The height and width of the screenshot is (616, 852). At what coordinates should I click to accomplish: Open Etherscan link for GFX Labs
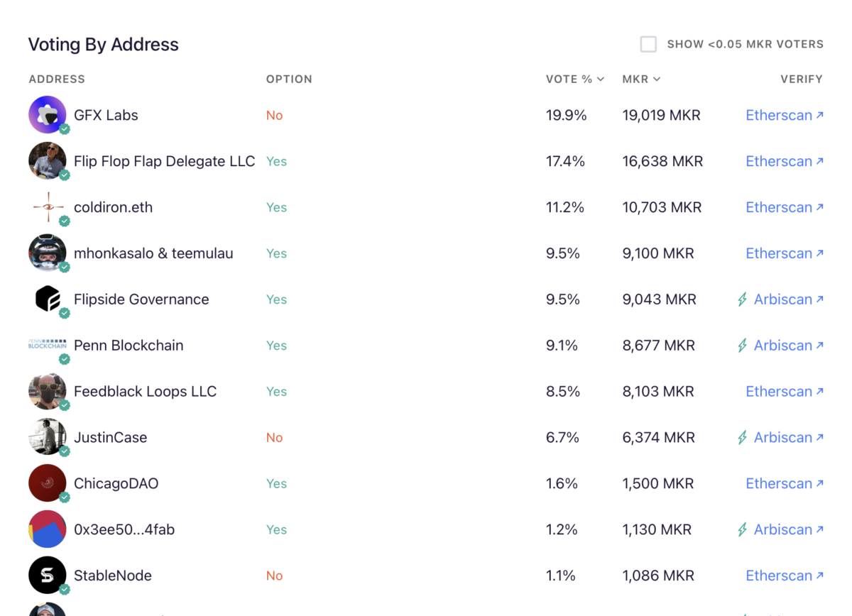[x=785, y=115]
